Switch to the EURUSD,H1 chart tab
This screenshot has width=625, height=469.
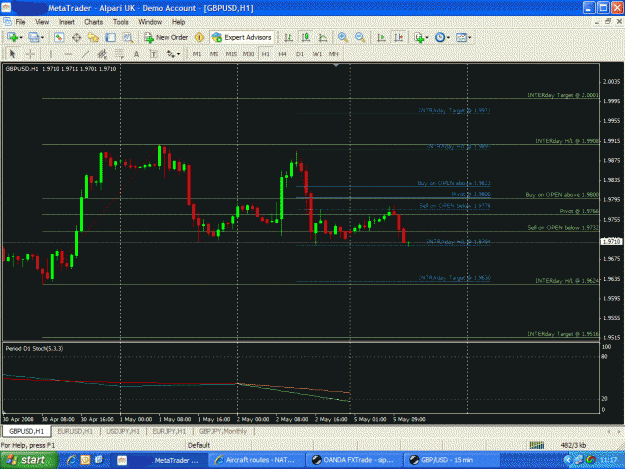click(75, 431)
